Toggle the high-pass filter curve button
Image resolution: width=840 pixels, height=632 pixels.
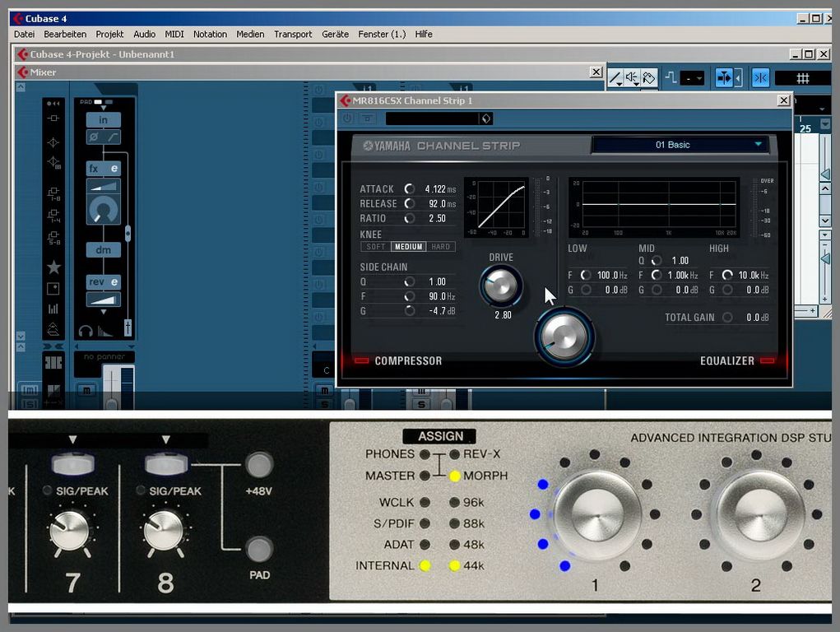[113, 137]
